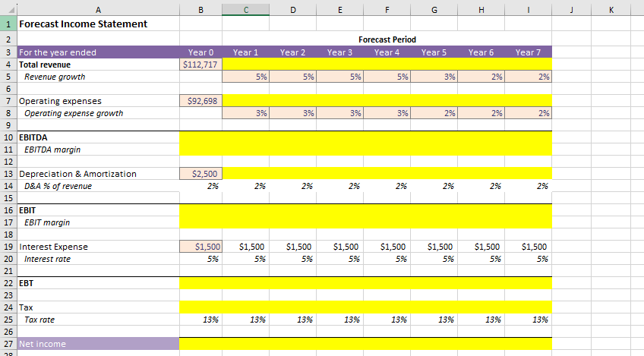
Task: Select the Year 7 revenue growth 2% cell
Action: point(528,77)
